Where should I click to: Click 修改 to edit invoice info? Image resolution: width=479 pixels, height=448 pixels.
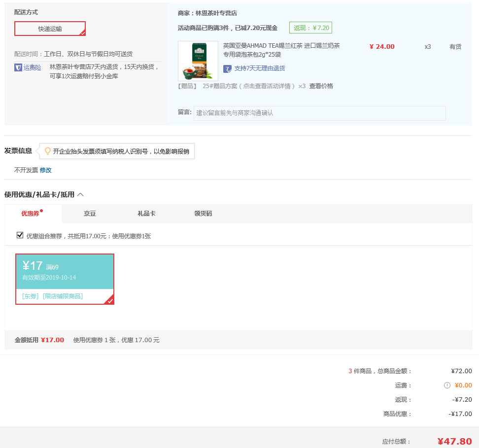[x=45, y=170]
